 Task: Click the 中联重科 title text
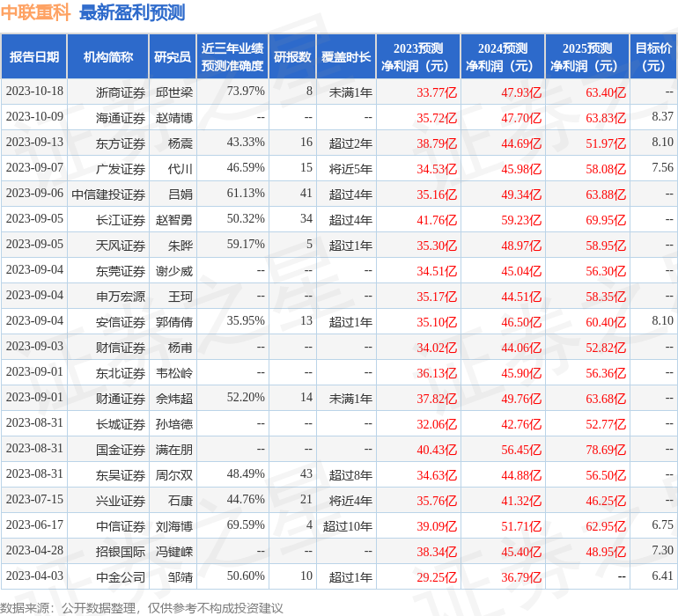[x=35, y=12]
